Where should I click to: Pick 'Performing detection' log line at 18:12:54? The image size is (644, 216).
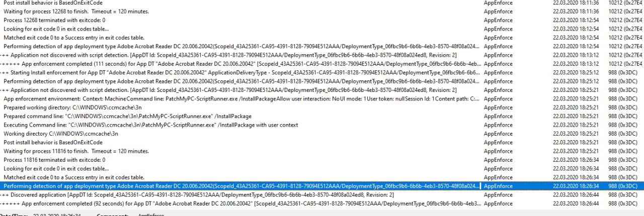pos(322,46)
